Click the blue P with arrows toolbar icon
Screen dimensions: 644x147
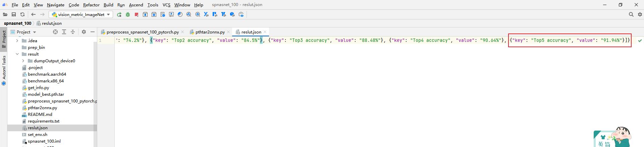click(215, 14)
